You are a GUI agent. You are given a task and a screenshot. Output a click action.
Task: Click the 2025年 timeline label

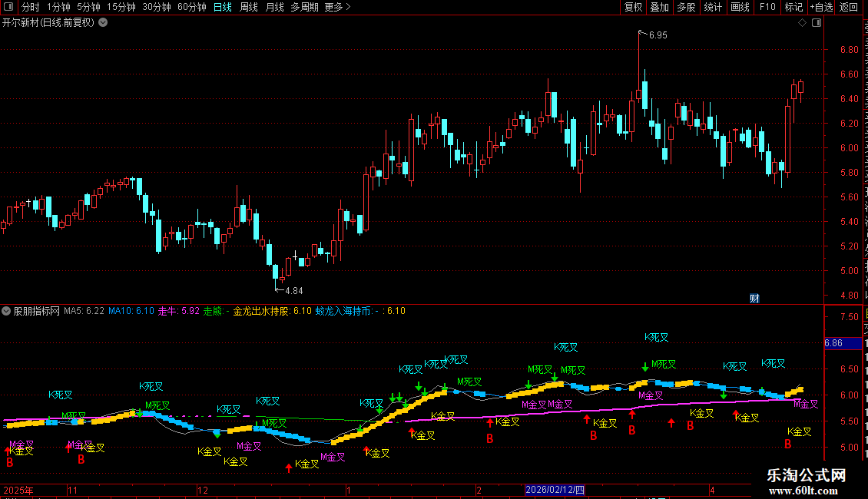point(18,490)
